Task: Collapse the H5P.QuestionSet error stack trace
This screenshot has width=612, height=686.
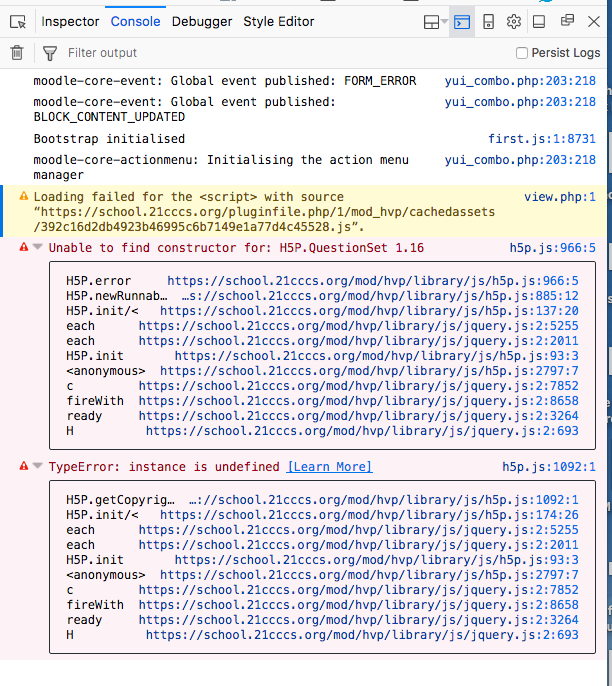Action: click(x=38, y=247)
